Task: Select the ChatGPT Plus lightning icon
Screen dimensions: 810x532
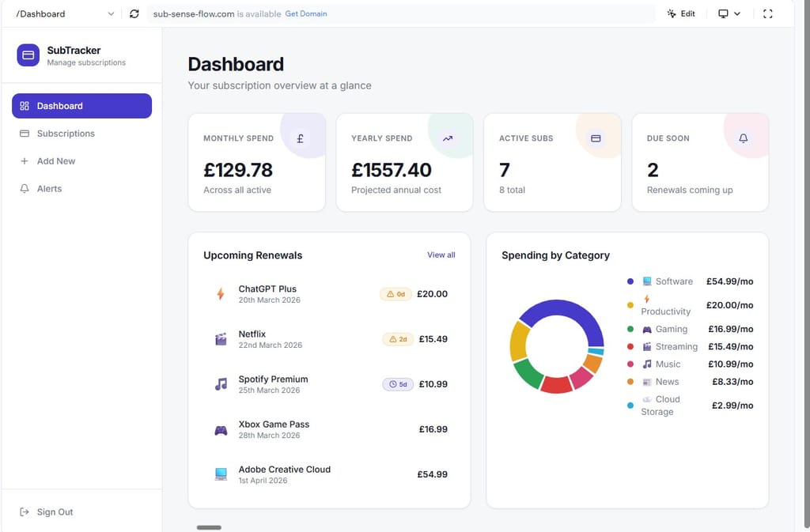Action: [221, 294]
